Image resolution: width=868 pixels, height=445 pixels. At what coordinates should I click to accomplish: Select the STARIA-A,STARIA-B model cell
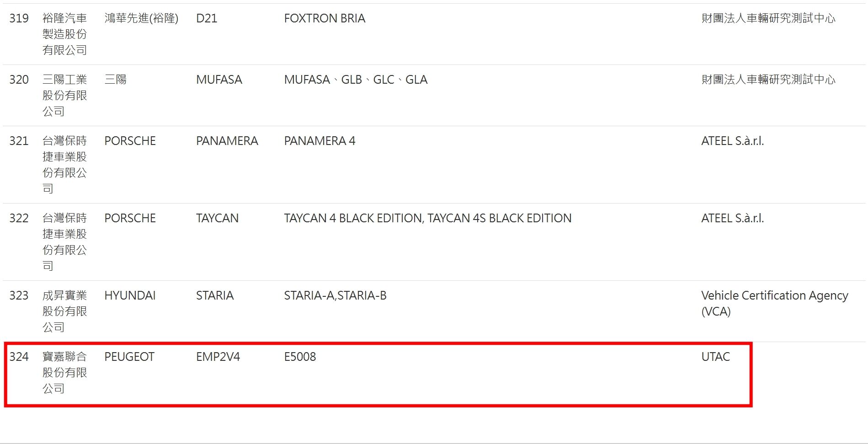click(335, 295)
